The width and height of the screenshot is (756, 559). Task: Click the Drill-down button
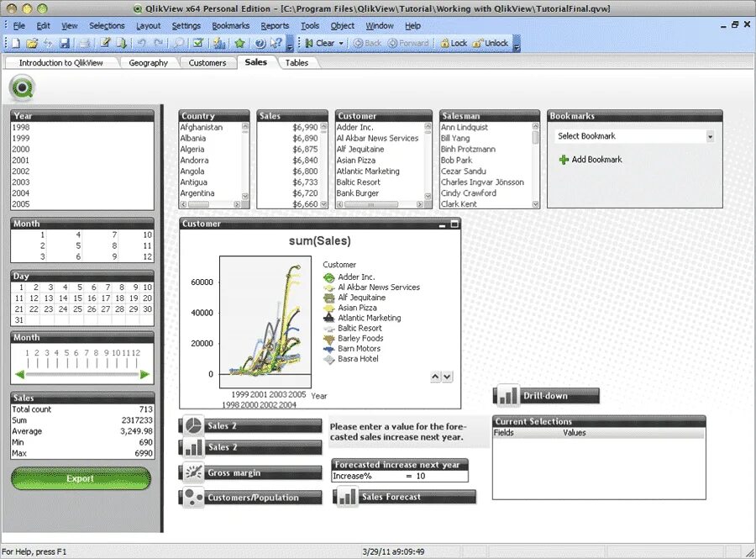coord(546,395)
